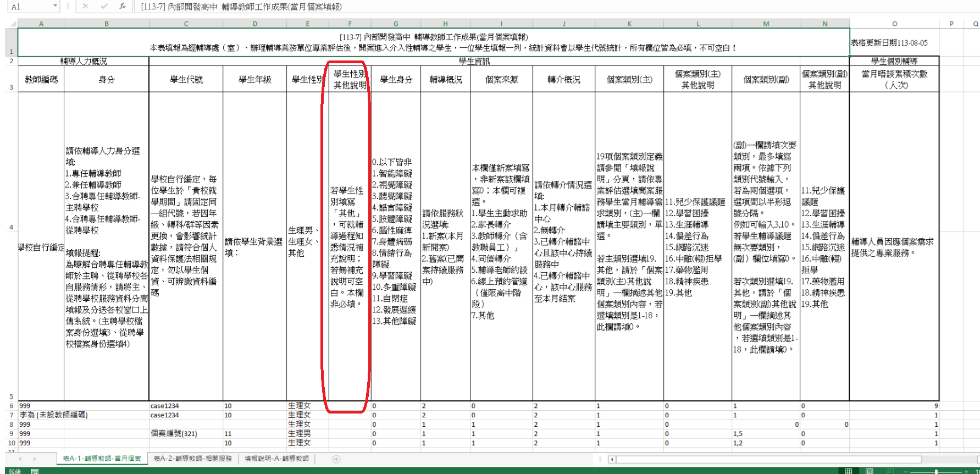
Task: Select row 9 header
Action: coord(11,433)
